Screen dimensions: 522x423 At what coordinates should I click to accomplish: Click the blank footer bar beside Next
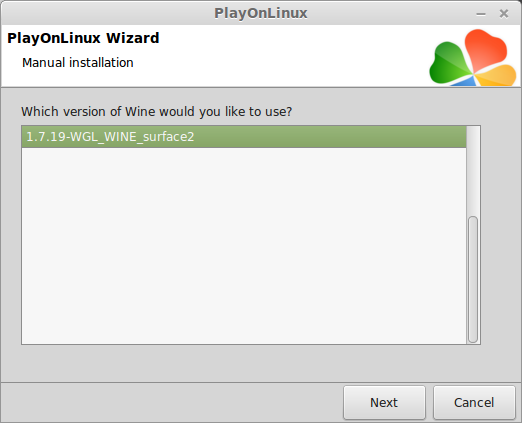tap(172, 402)
